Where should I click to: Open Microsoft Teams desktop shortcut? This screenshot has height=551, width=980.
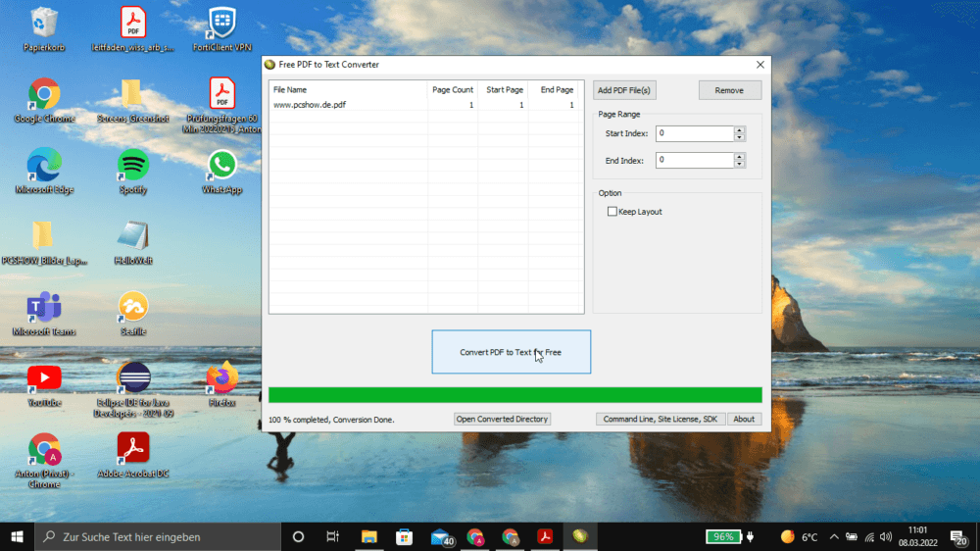[44, 314]
